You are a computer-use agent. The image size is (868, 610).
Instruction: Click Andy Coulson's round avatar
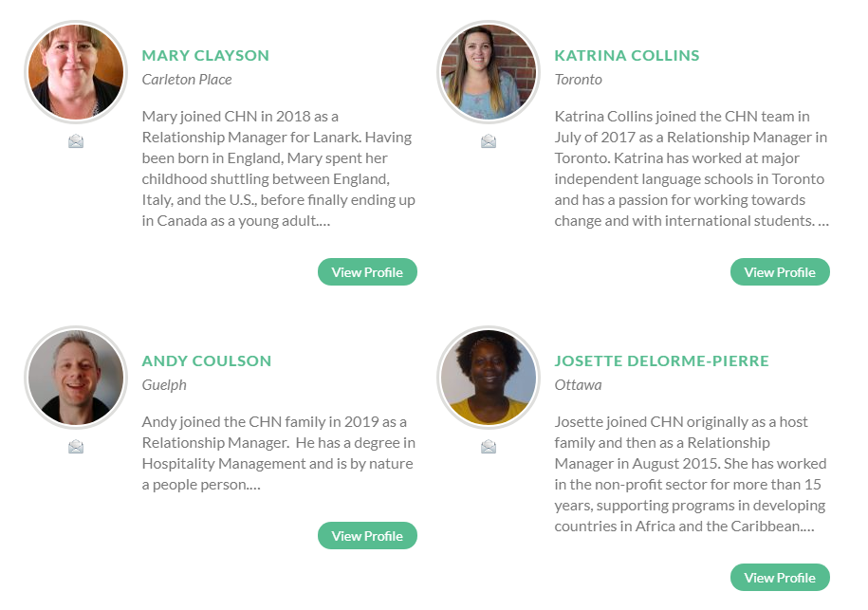(76, 378)
